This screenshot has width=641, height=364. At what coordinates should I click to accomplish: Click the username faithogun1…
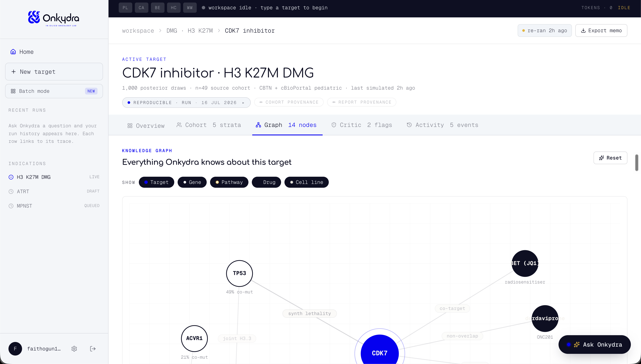click(x=44, y=349)
